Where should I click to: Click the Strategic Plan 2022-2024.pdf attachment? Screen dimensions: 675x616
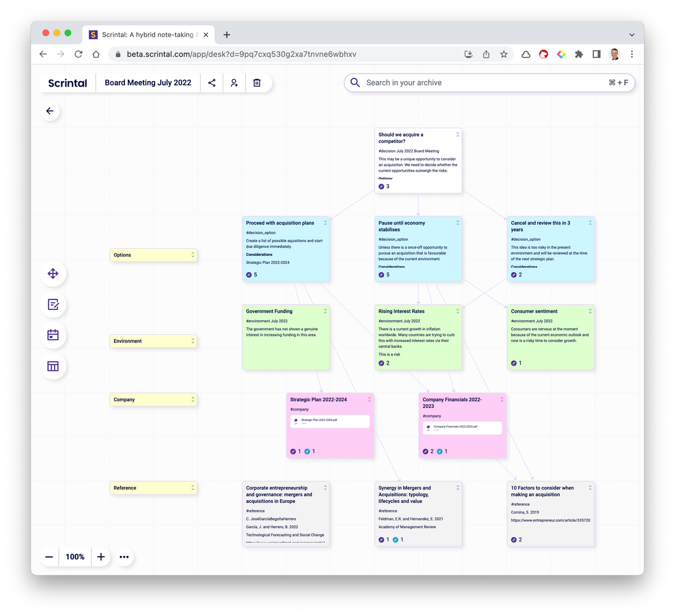tap(330, 421)
